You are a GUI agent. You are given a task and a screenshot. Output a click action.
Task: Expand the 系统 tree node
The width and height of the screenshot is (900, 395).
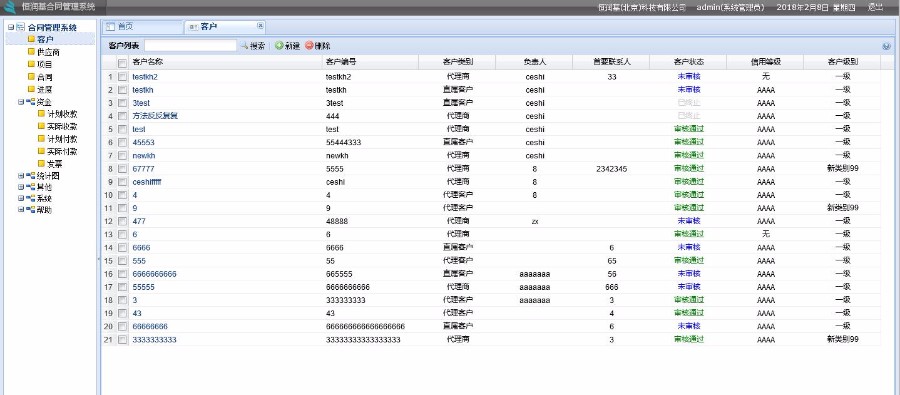pyautogui.click(x=21, y=199)
